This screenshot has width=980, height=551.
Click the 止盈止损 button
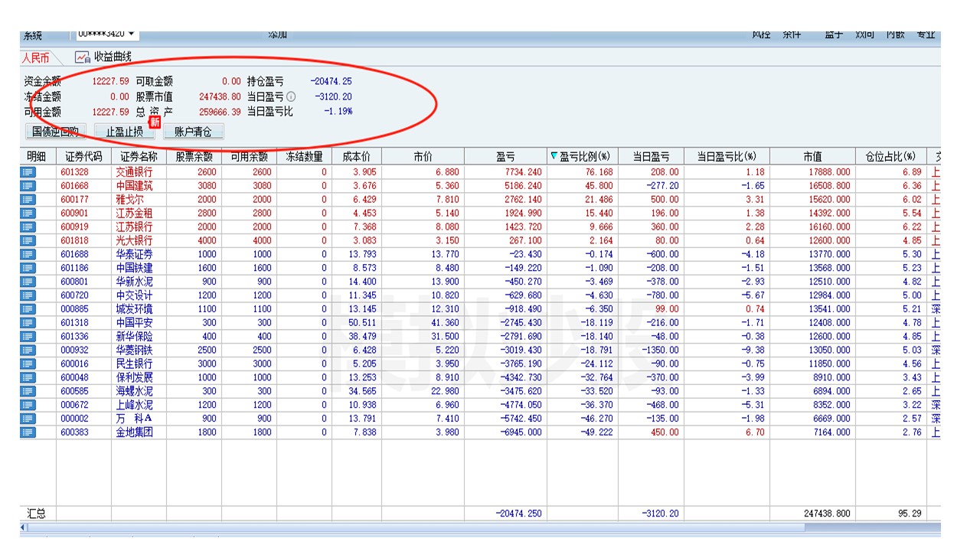coord(124,132)
